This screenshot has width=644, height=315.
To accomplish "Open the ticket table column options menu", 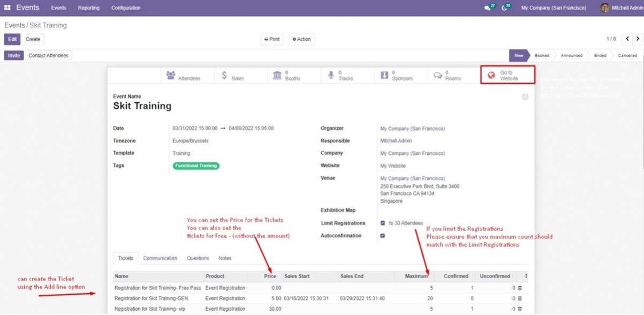I will (526, 276).
